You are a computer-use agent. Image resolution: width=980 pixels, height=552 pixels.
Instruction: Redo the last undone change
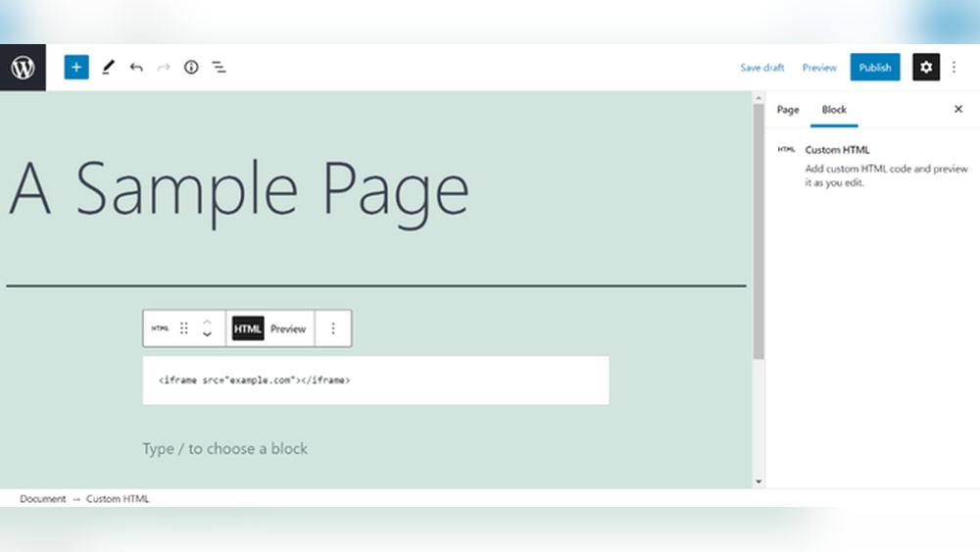pyautogui.click(x=163, y=68)
